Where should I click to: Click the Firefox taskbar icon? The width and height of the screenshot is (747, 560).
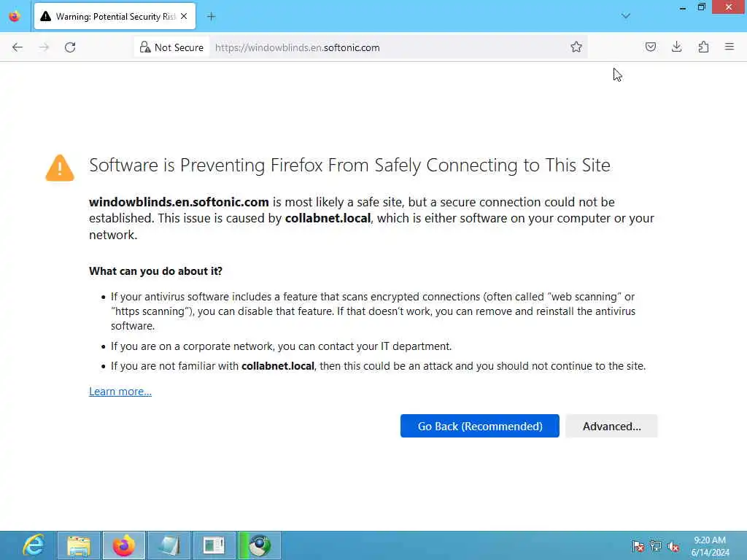(123, 545)
